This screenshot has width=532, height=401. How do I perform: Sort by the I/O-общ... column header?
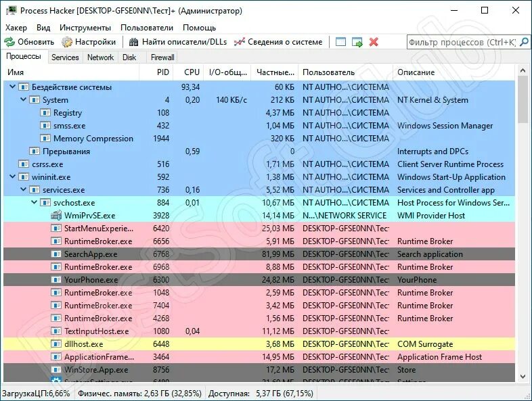(227, 72)
